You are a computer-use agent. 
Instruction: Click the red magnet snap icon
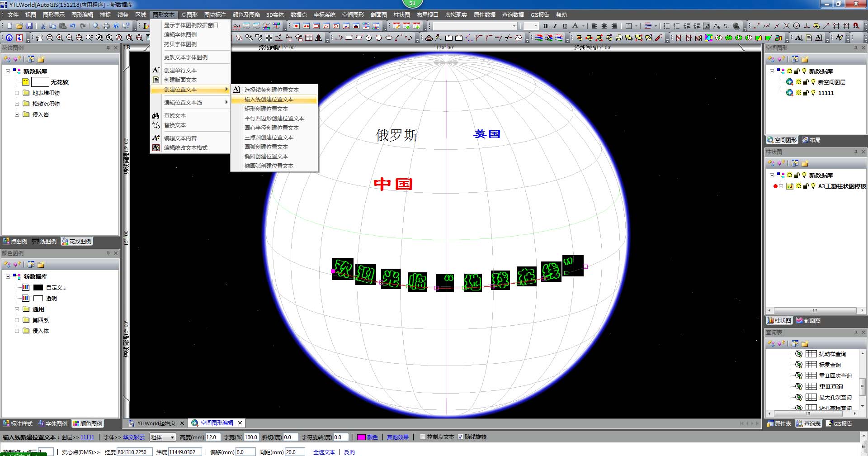[x=856, y=26]
